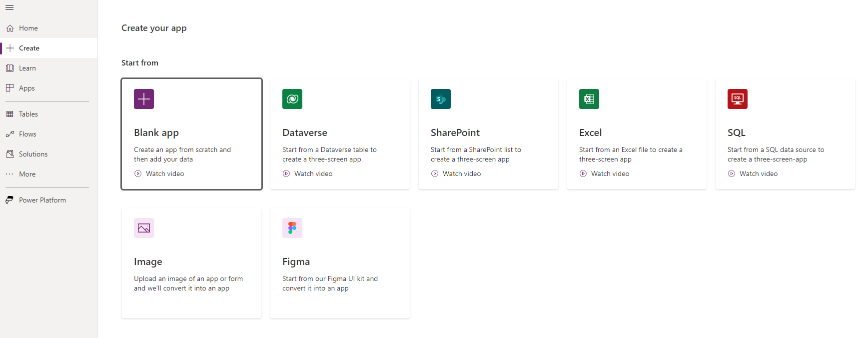Go to the Learn section

tap(48, 68)
